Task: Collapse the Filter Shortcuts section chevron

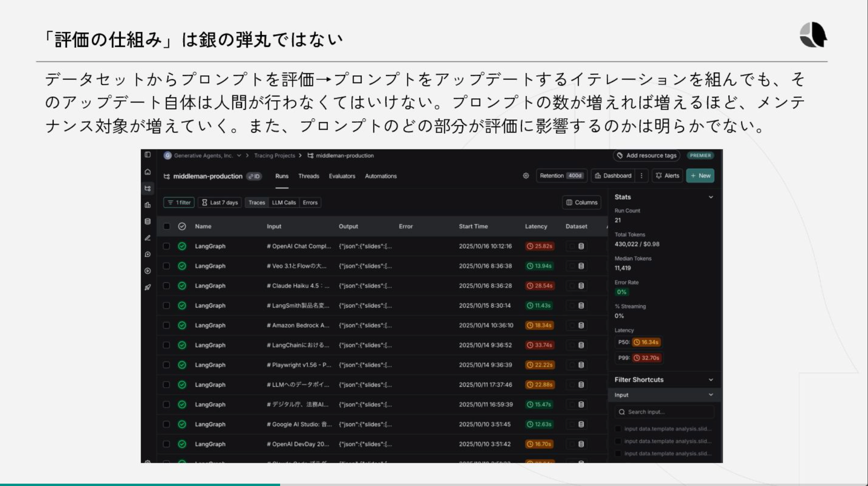Action: [x=711, y=380]
